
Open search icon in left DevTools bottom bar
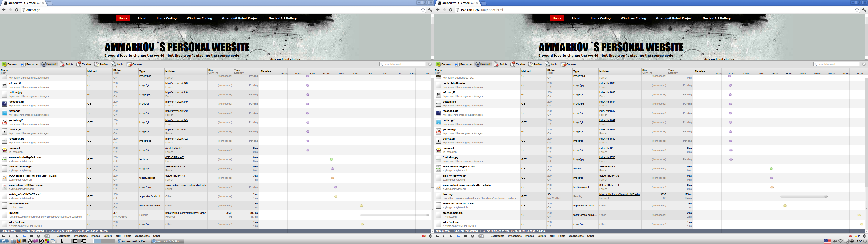click(18, 236)
